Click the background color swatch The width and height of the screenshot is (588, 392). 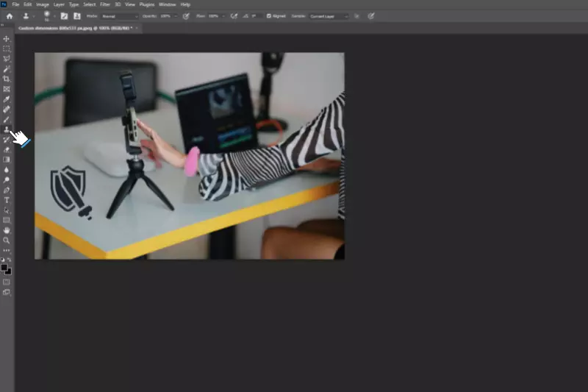(x=9, y=271)
